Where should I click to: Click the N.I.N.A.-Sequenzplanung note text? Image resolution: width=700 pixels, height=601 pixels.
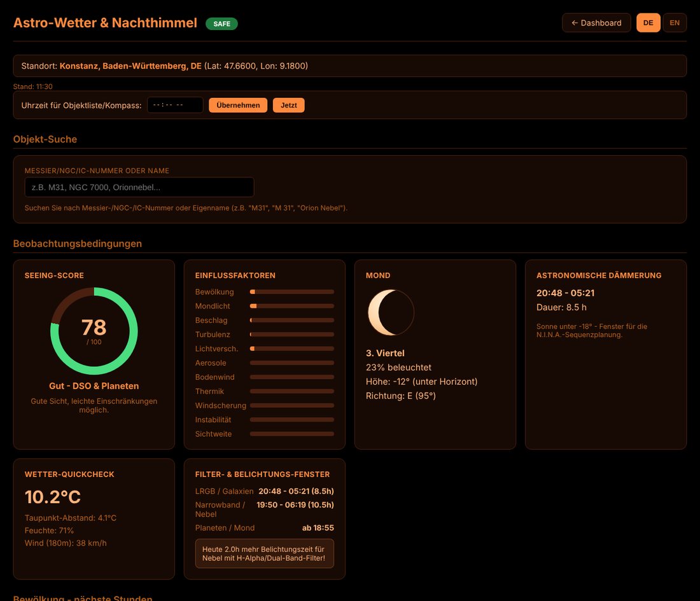[x=592, y=331]
